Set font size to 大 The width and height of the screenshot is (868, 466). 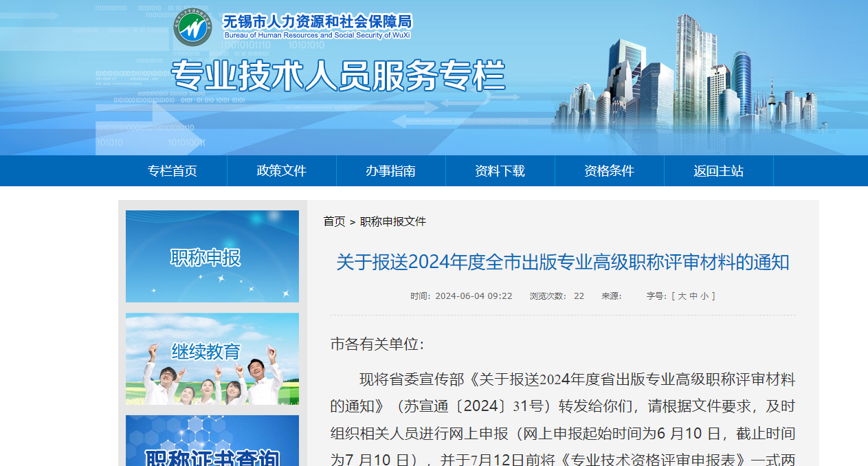point(682,296)
